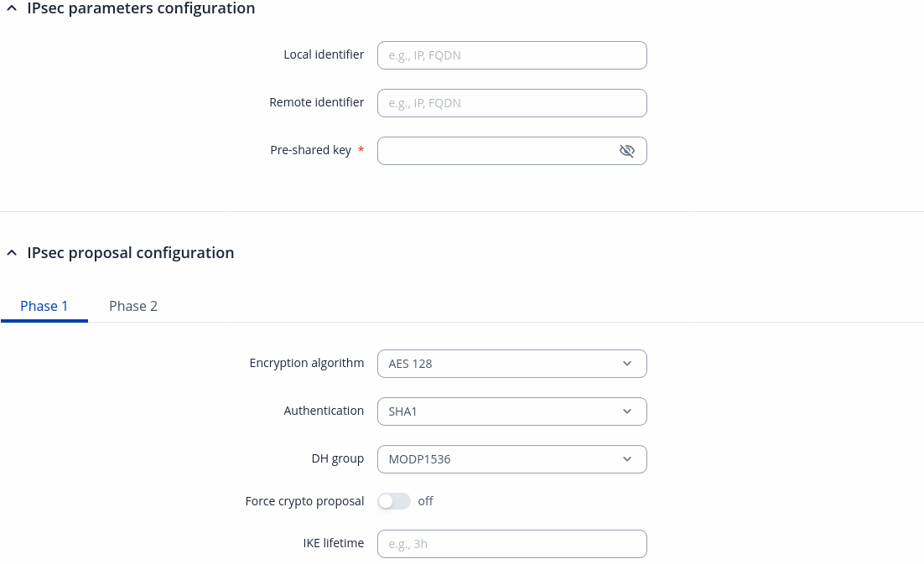Select the Phase 1 tab
The image size is (924, 564).
pos(44,306)
